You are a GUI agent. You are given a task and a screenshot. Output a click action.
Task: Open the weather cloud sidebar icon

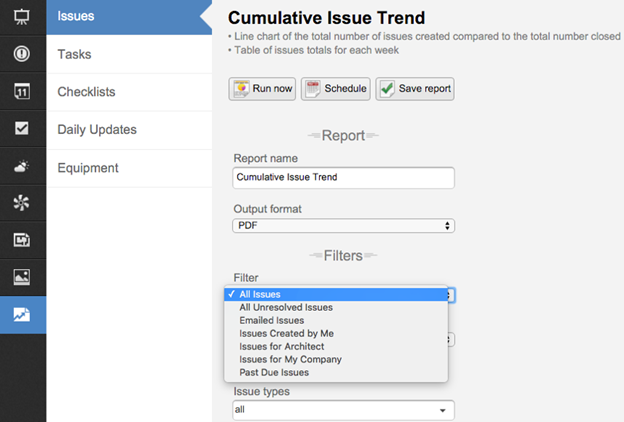(22, 166)
